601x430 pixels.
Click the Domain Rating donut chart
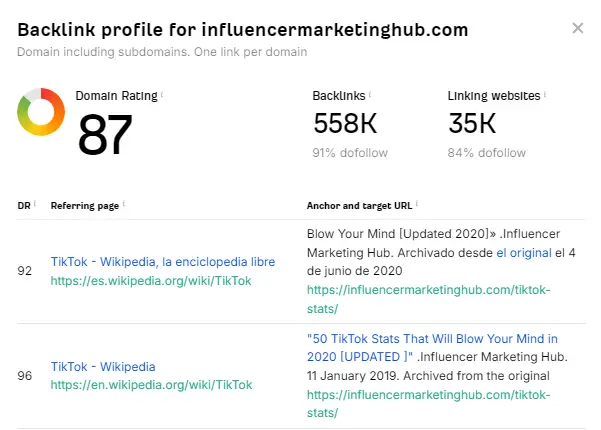[x=41, y=113]
